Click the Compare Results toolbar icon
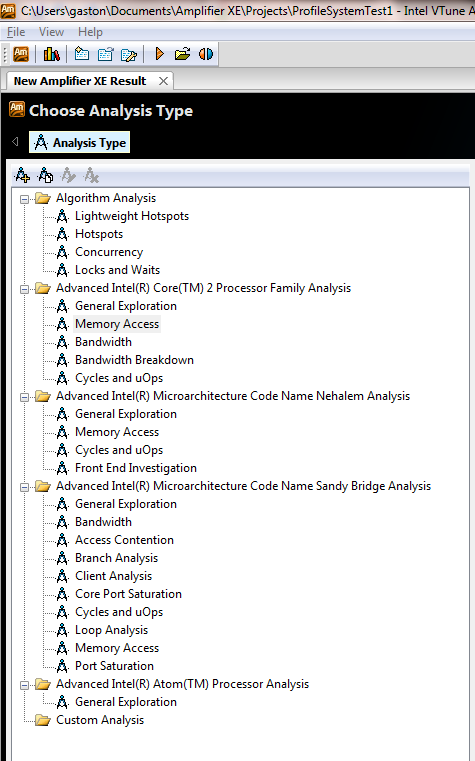Viewport: 475px width, 761px height. [206, 54]
